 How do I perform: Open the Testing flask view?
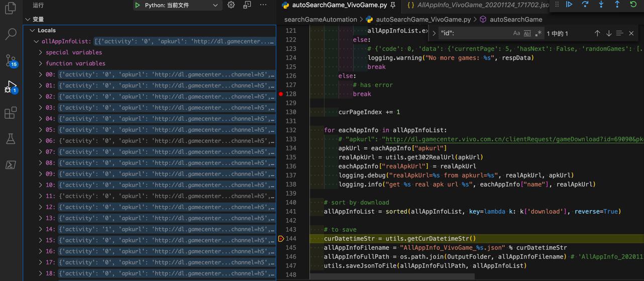(x=11, y=139)
